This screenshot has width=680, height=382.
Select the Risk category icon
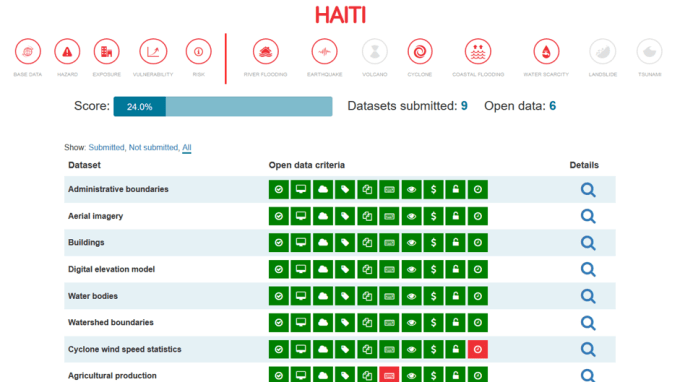[199, 52]
